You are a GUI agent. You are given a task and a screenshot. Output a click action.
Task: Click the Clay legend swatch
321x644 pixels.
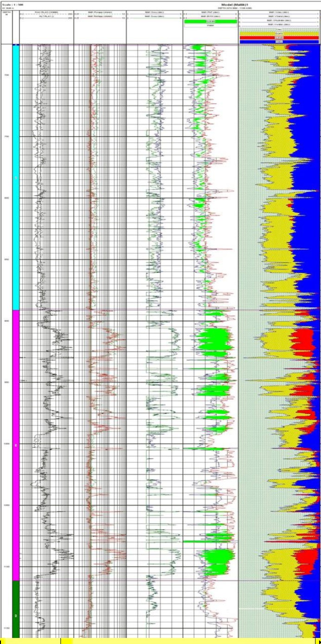[279, 31]
